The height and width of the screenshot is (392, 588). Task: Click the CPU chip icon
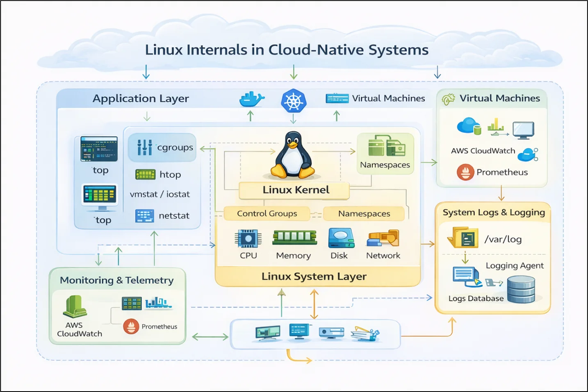[248, 238]
